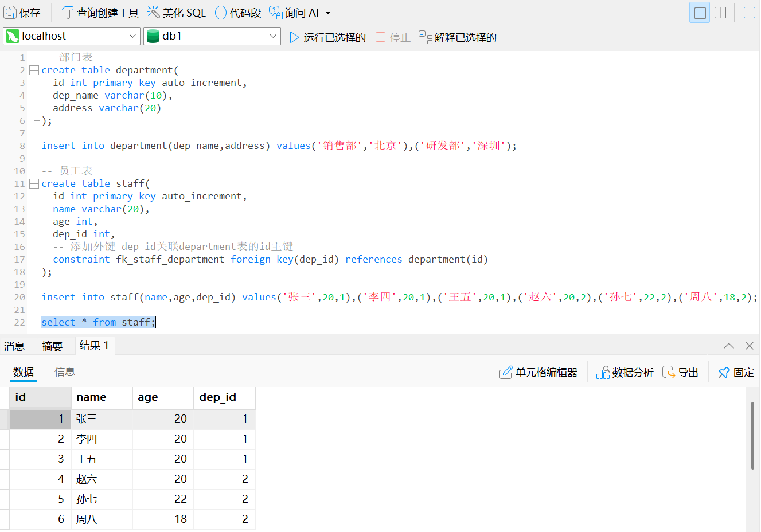Open the localhost connection dropdown

click(72, 36)
